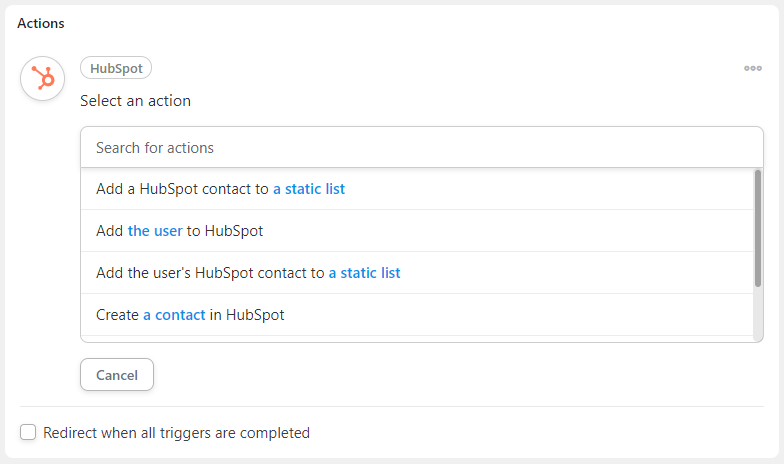784x464 pixels.
Task: Select Create a contact in HubSpot
Action: (x=417, y=314)
